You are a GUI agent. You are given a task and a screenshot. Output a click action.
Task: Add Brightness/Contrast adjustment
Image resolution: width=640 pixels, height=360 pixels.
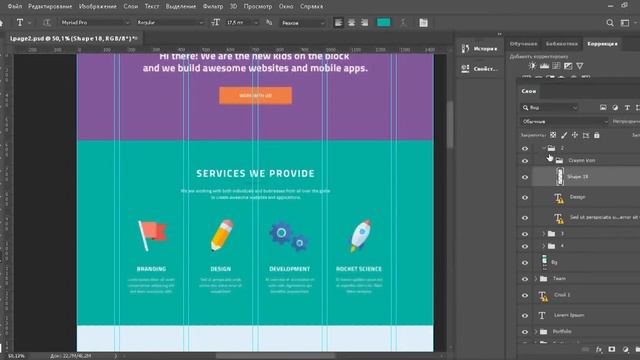click(x=532, y=66)
